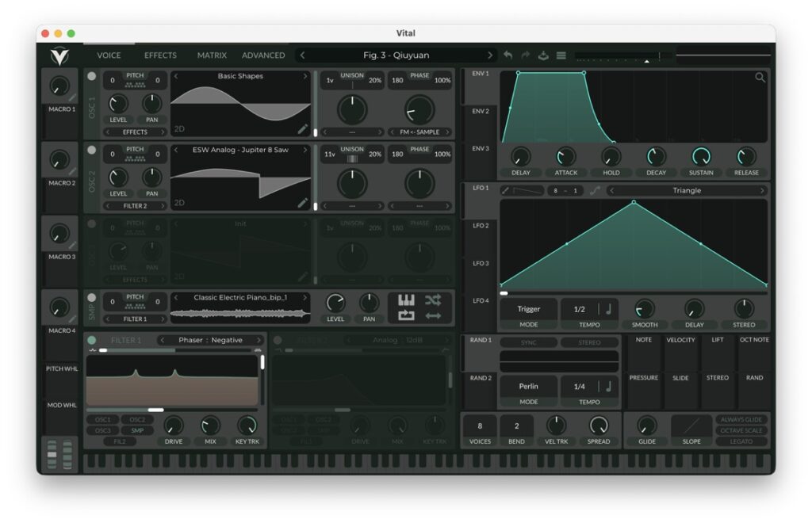Viewport: 812px width, 523px height.
Task: Open the Matrix tab
Action: point(212,55)
